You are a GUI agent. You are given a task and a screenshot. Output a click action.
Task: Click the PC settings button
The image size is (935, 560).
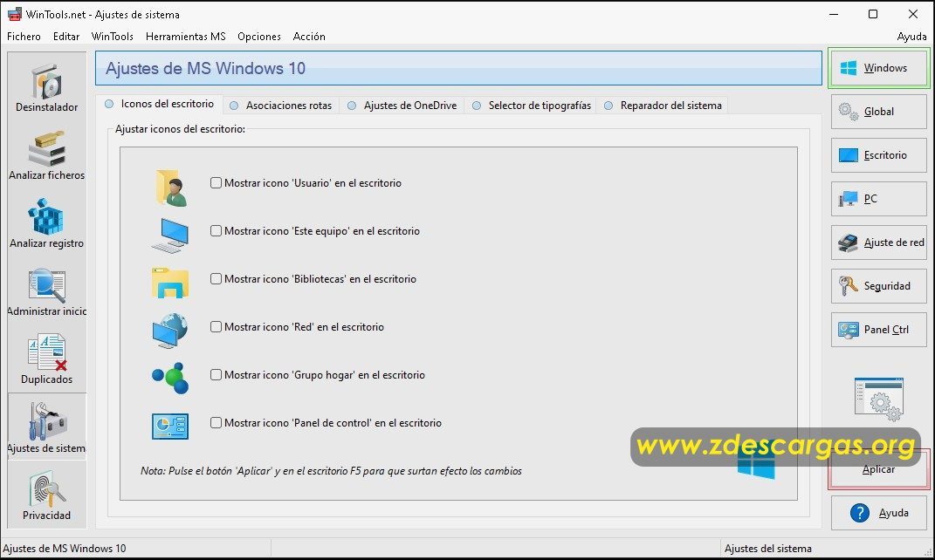coord(878,198)
